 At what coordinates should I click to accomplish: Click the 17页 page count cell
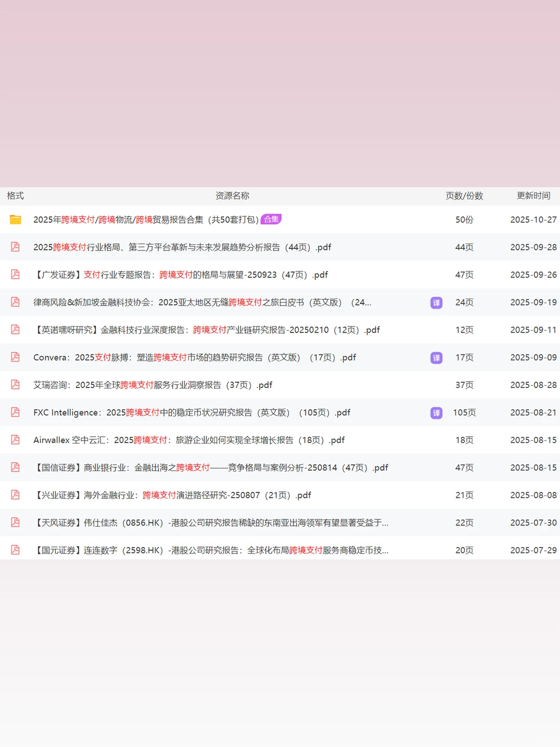click(464, 357)
